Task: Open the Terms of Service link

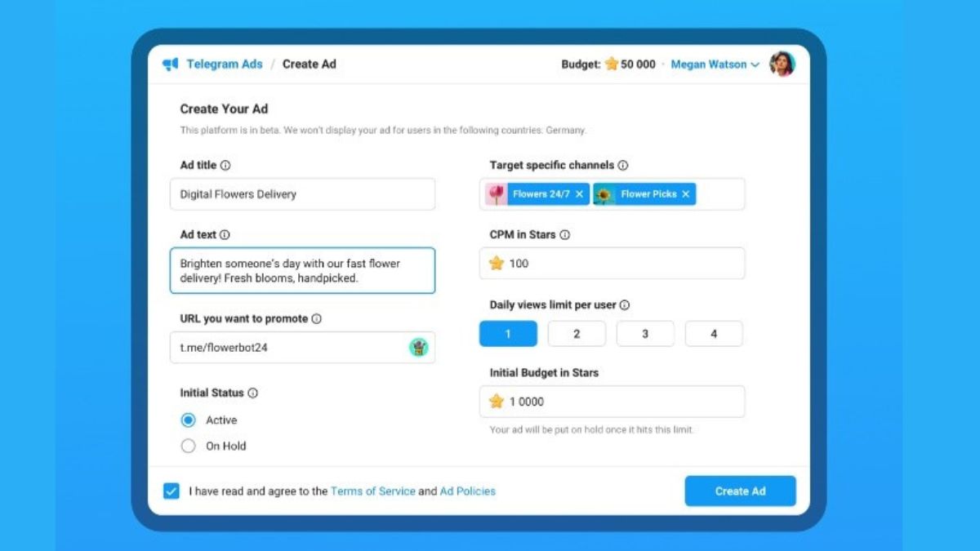Action: point(372,491)
